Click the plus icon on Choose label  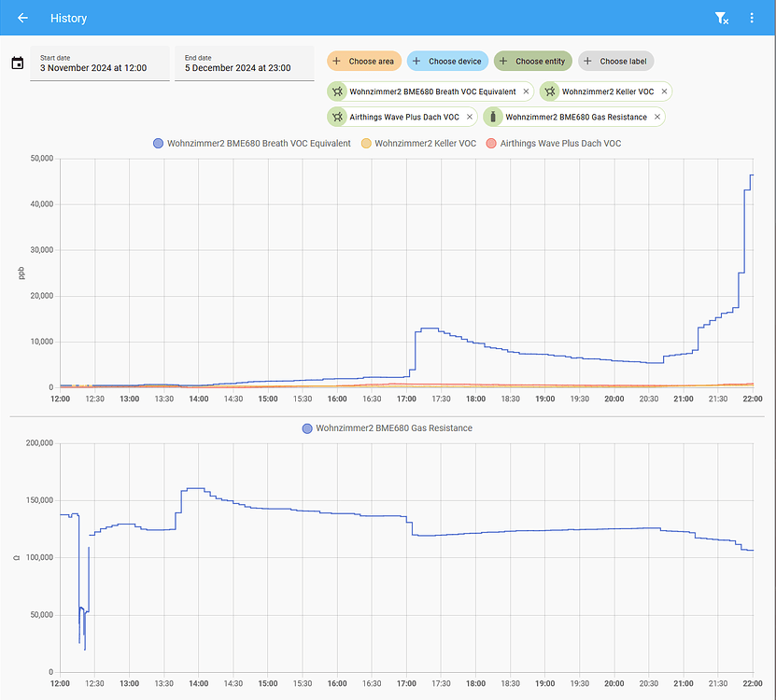coord(589,60)
